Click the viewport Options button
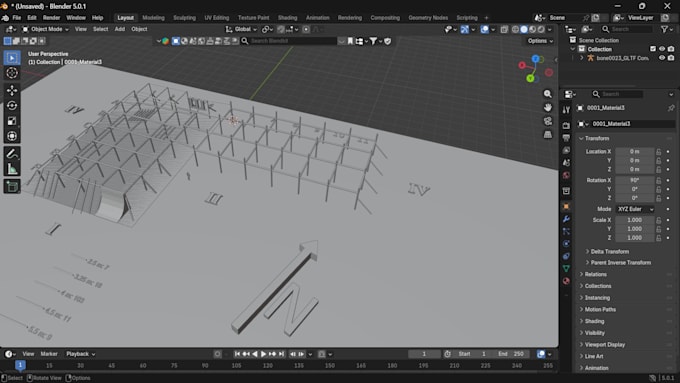680x383 pixels. tap(540, 41)
